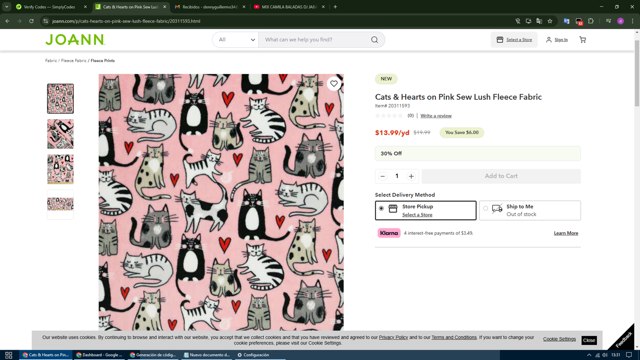Select Store Pickup delivery method

pos(425,210)
